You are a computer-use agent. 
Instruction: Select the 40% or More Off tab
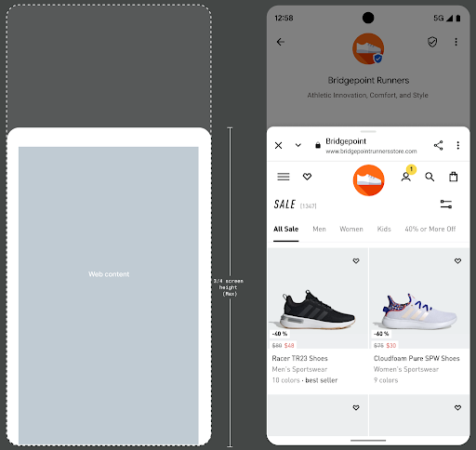[x=430, y=229]
